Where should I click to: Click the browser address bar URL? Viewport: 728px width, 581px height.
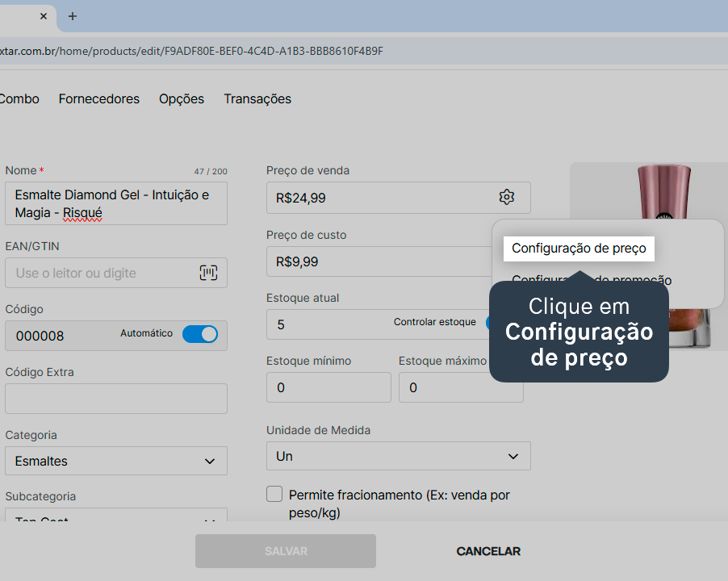[191, 51]
